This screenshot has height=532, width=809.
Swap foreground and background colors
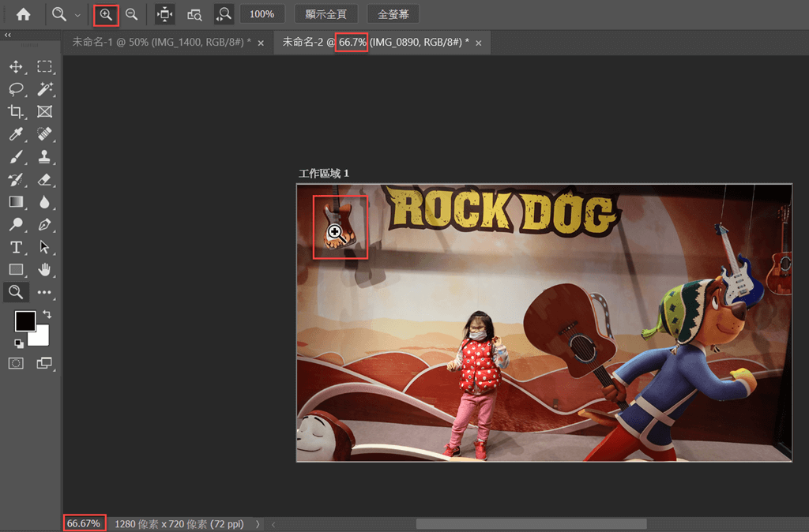pos(47,314)
